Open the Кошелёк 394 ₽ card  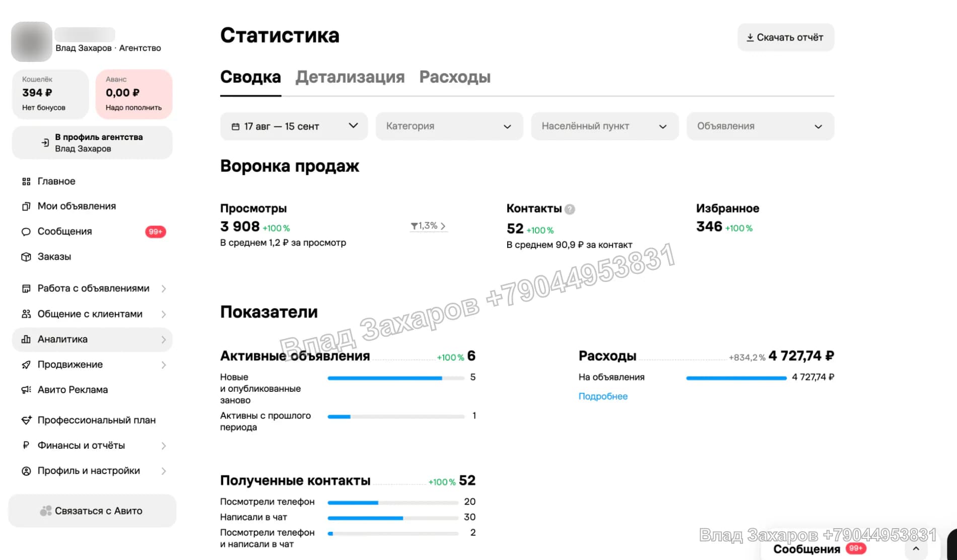(x=50, y=94)
